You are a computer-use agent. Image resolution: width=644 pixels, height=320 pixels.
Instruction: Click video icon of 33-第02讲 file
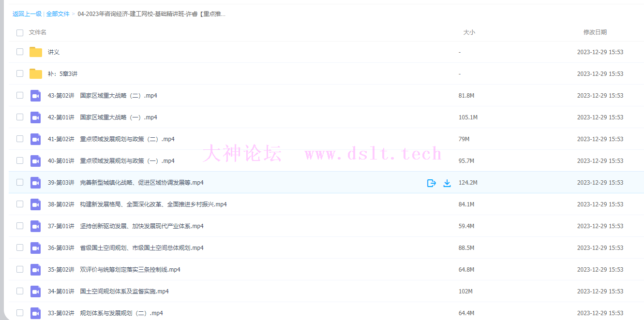(x=36, y=313)
